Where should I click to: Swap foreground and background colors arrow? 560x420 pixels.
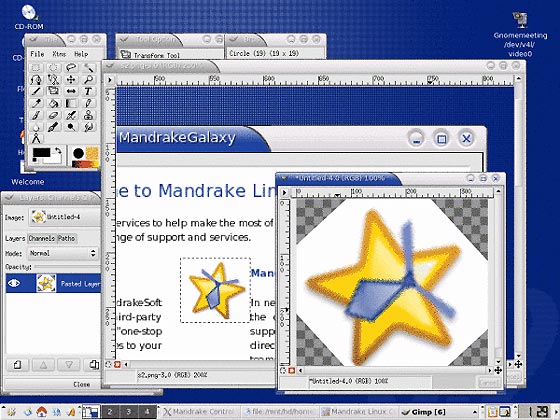click(x=58, y=150)
